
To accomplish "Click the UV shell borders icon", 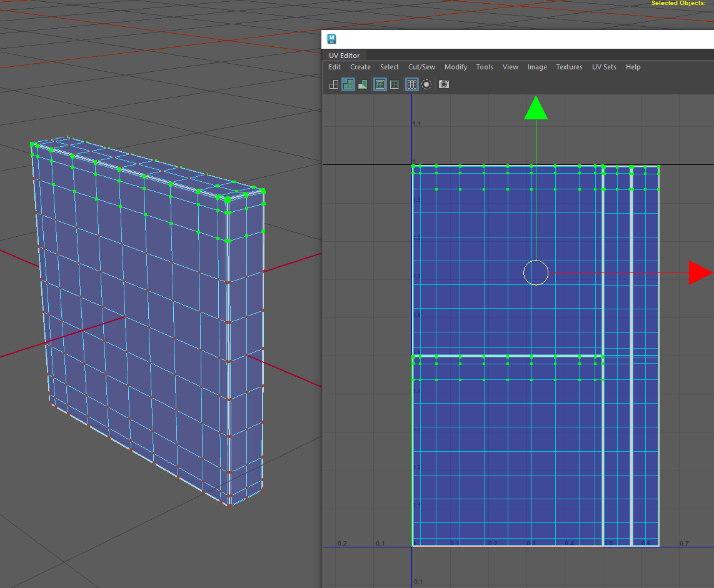I will [x=395, y=84].
